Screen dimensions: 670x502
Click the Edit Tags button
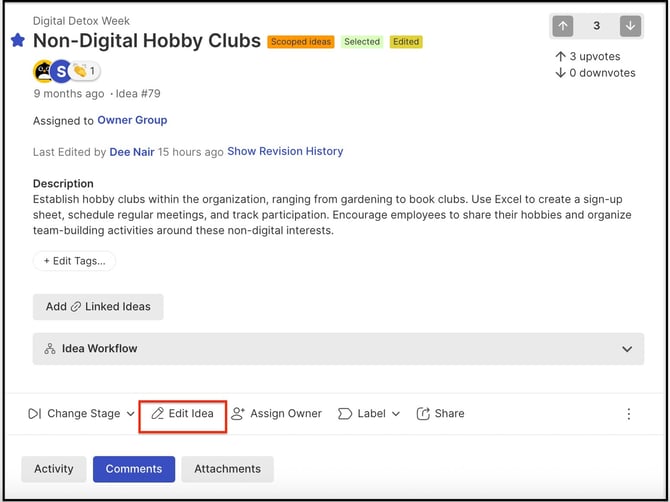(74, 261)
